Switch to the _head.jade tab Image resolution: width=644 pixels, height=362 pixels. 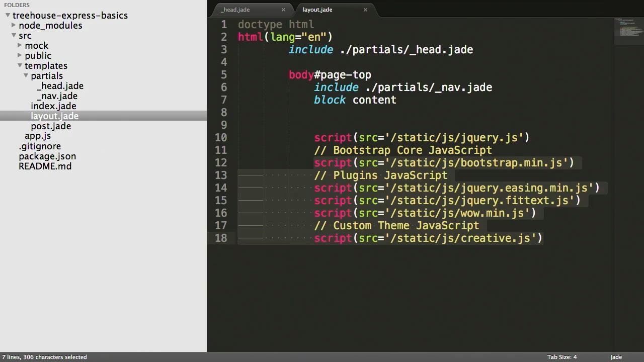tap(235, 10)
